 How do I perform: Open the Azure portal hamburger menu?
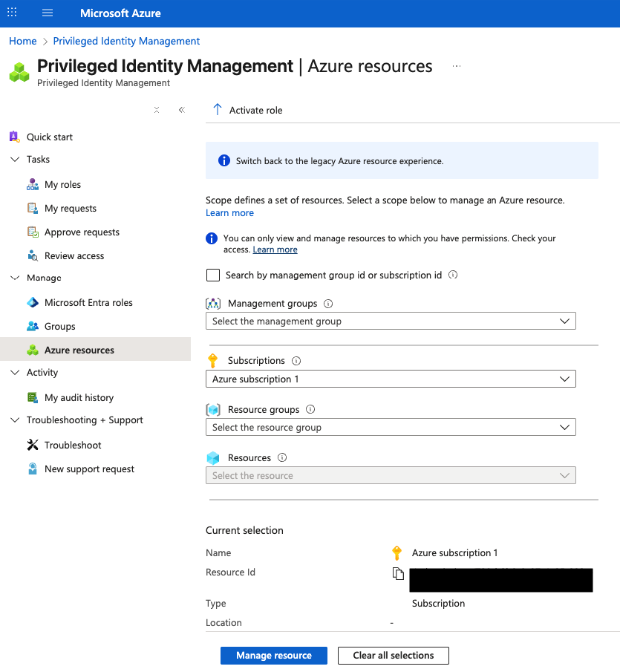pyautogui.click(x=48, y=13)
